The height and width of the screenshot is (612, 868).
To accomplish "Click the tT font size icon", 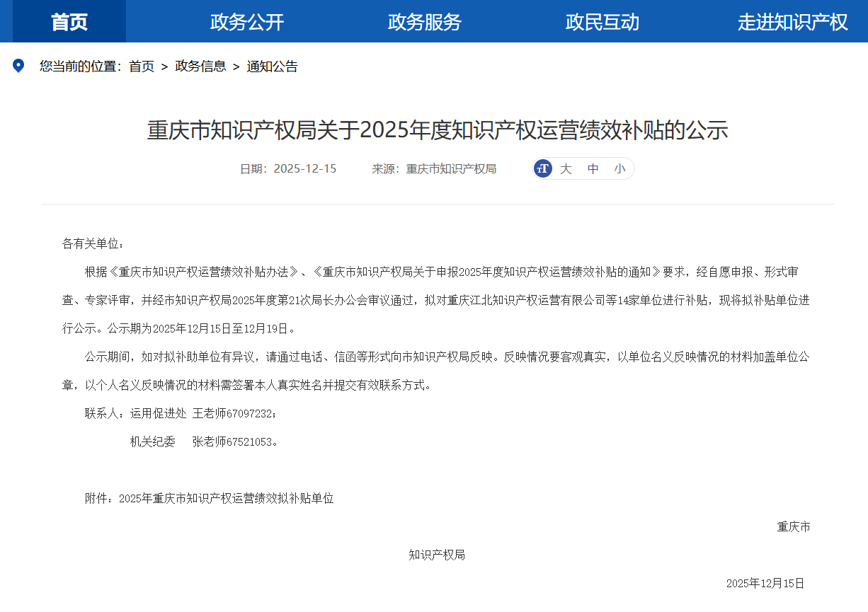I will click(543, 168).
